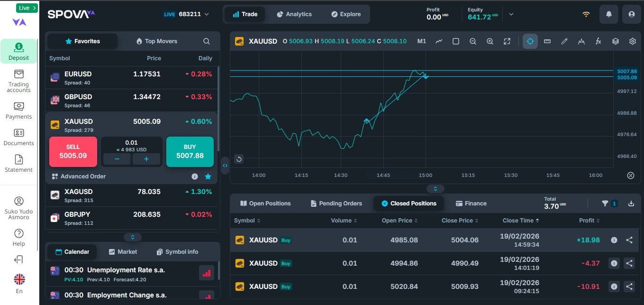Viewport: 644px width, 305px height.
Task: Toggle crosshair cursor mode on chart
Action: click(x=530, y=41)
